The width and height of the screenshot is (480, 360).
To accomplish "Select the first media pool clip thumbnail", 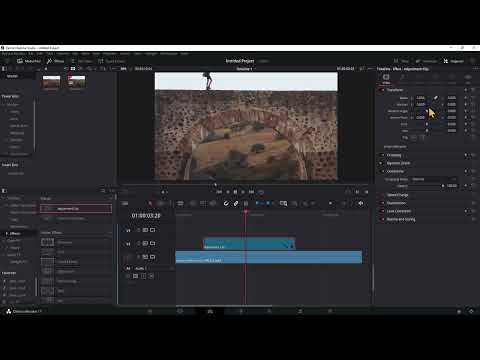I will [x=51, y=81].
